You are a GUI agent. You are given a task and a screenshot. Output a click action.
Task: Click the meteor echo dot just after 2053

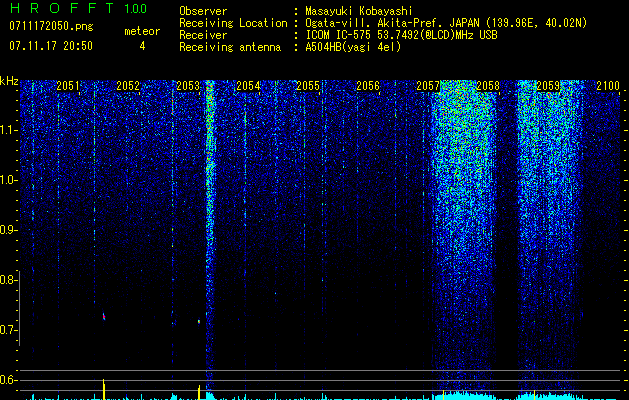(199, 321)
